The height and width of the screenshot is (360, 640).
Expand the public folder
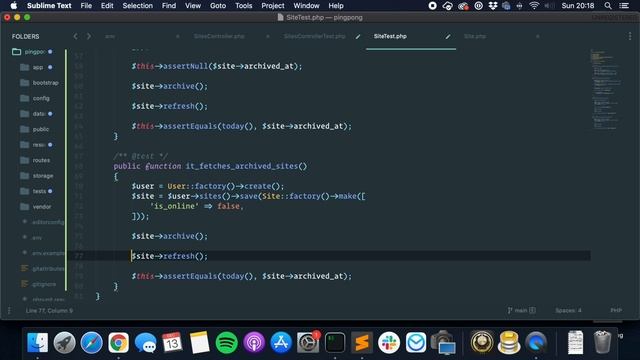point(35,129)
